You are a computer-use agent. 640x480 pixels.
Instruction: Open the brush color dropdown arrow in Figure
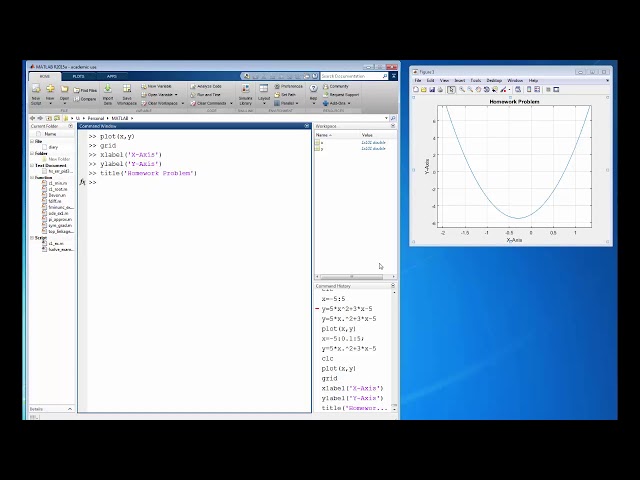[x=509, y=90]
